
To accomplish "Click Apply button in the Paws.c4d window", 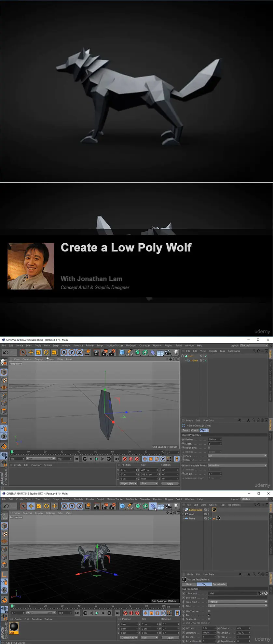I will click(x=170, y=637).
